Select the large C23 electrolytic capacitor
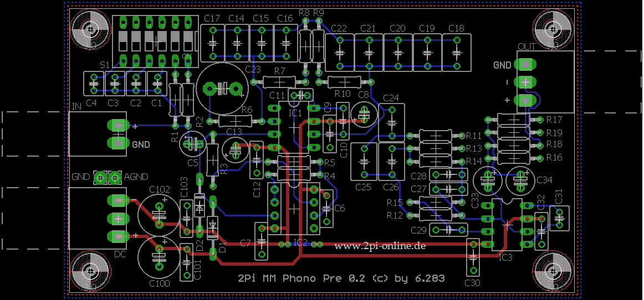 tap(222, 89)
